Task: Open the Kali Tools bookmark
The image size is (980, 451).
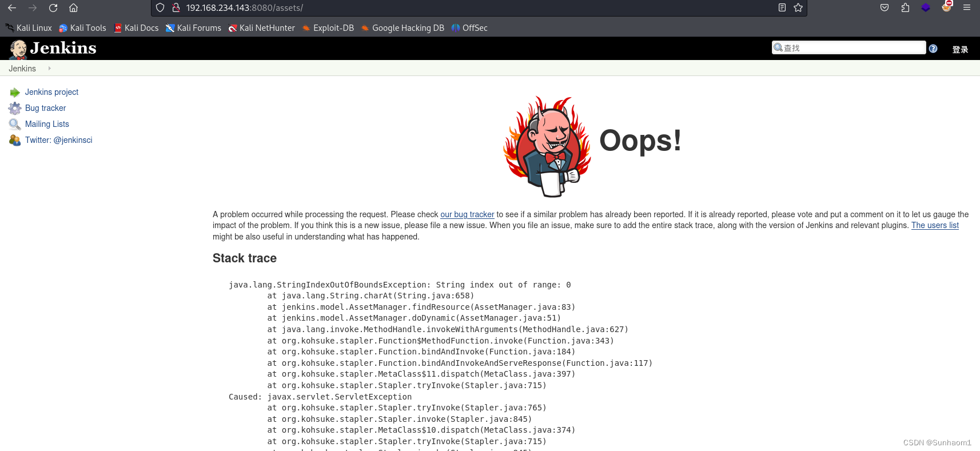Action: 83,28
